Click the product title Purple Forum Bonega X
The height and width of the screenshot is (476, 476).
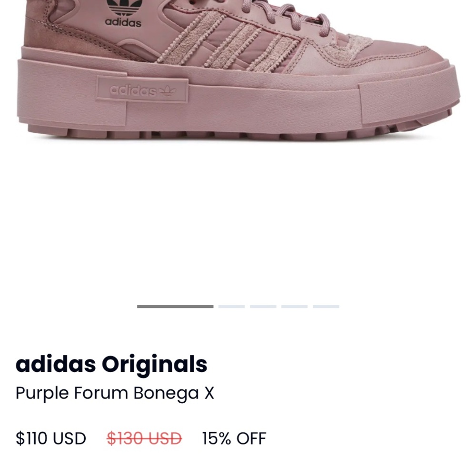(x=116, y=393)
